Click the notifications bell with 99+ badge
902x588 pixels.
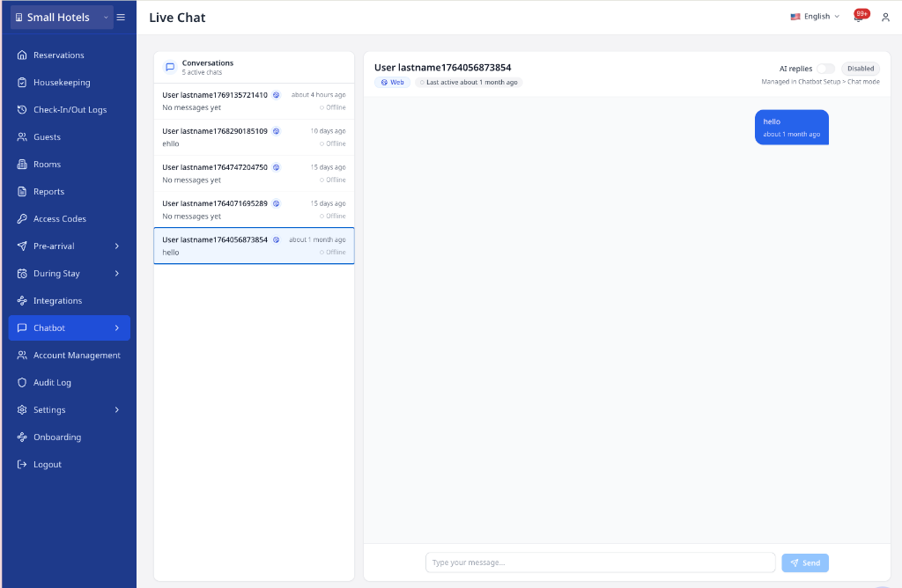(x=857, y=16)
